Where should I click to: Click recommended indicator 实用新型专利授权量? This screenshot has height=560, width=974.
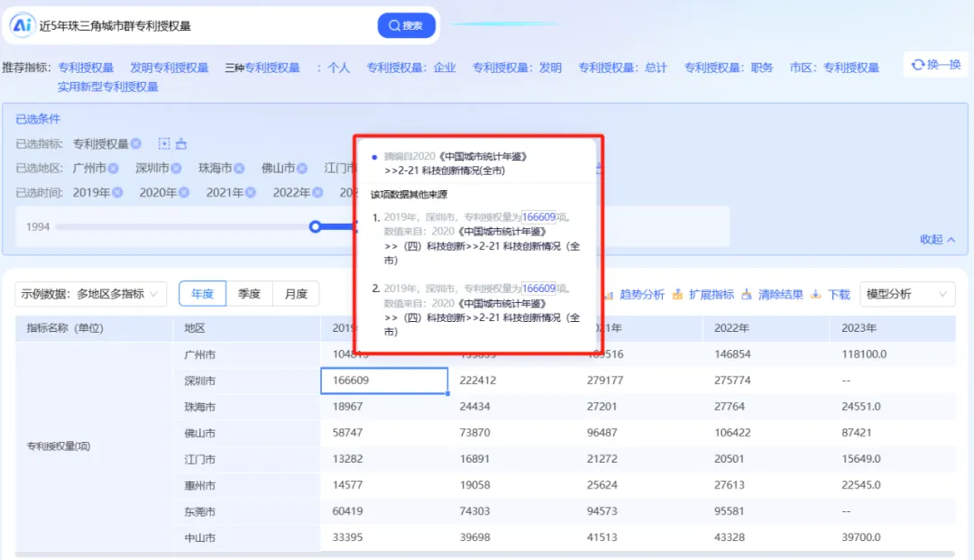coord(108,87)
